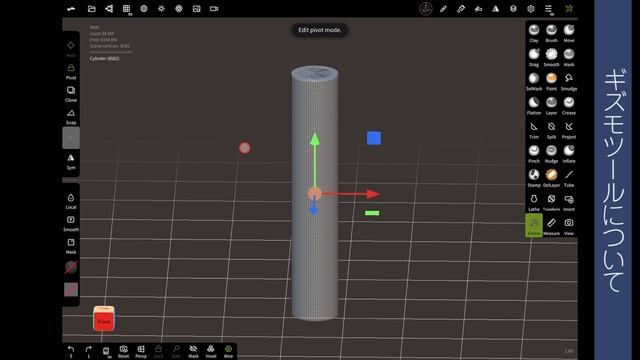Select the Clay brush tool
Image resolution: width=640 pixels, height=360 pixels.
tap(534, 33)
